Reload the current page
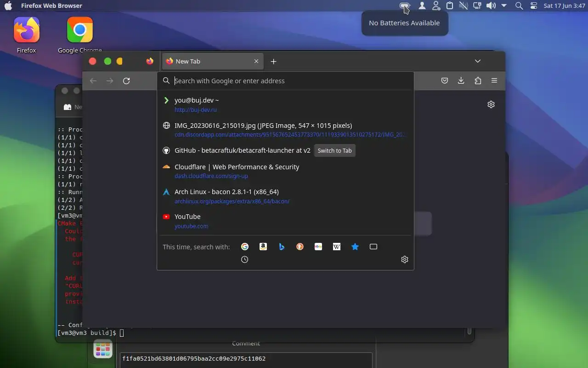 126,80
